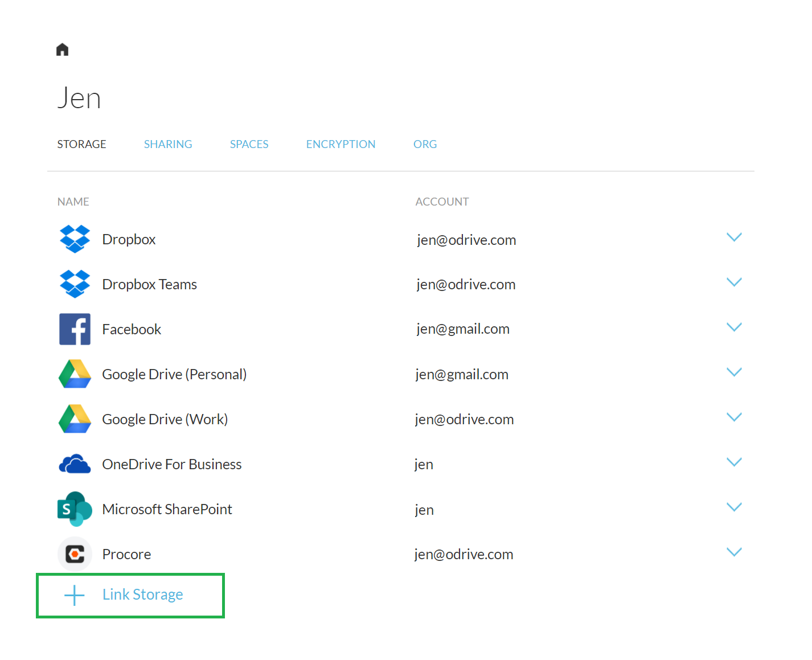Expand the Facebook row chevron
The height and width of the screenshot is (660, 812).
(734, 327)
